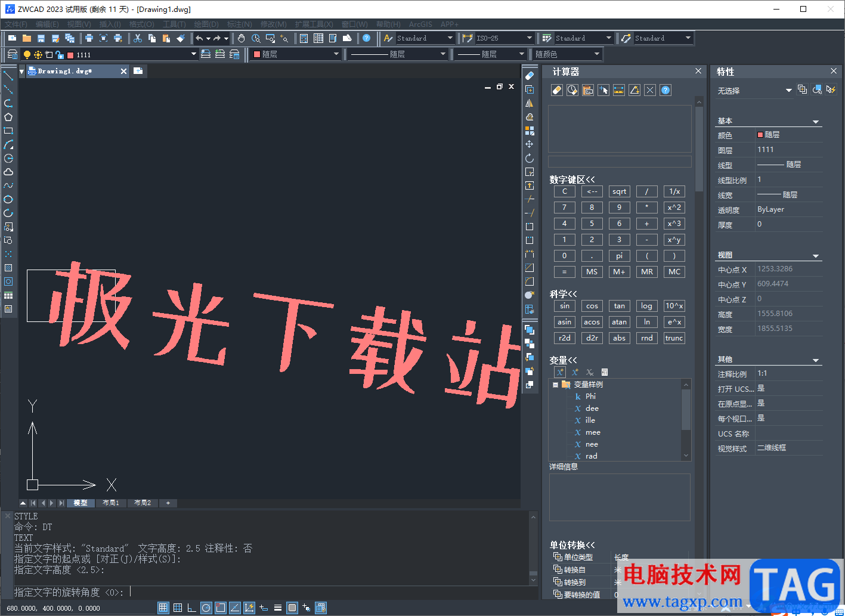Open the 无选择 selection dropdown
The width and height of the screenshot is (845, 616).
788,91
